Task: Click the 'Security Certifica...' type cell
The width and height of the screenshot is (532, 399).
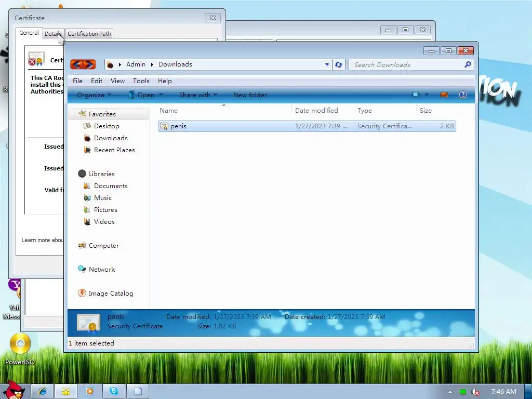Action: (384, 126)
